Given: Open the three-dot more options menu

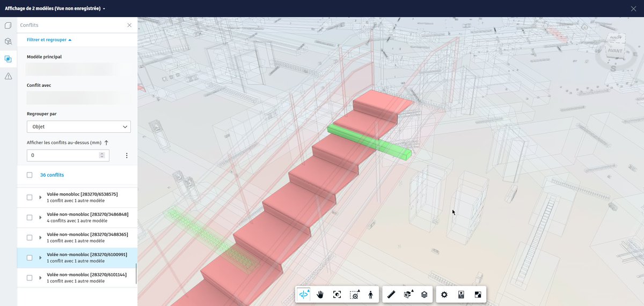Looking at the screenshot, I should tap(127, 155).
